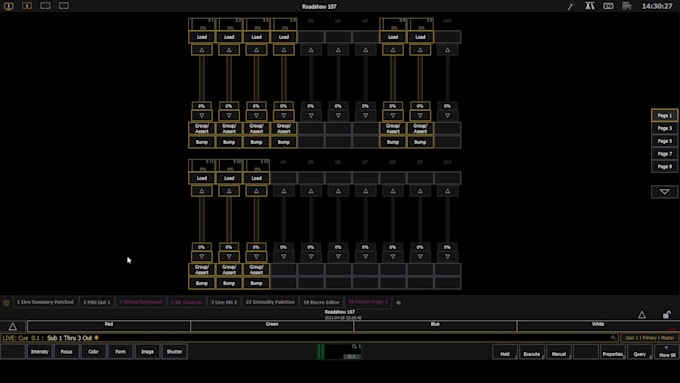Viewport: 680px width, 383px height.
Task: Click down triangle for unassigned fader 10
Action: pos(448,115)
